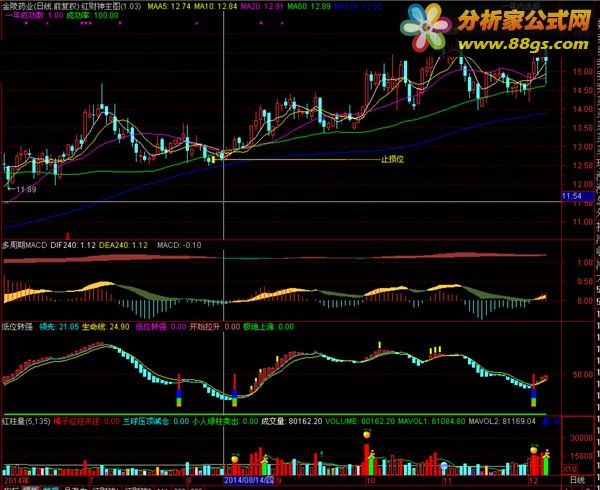Click the chart title 金陵药业 红财神主图
Image resolution: width=600 pixels, height=490 pixels.
click(x=72, y=6)
